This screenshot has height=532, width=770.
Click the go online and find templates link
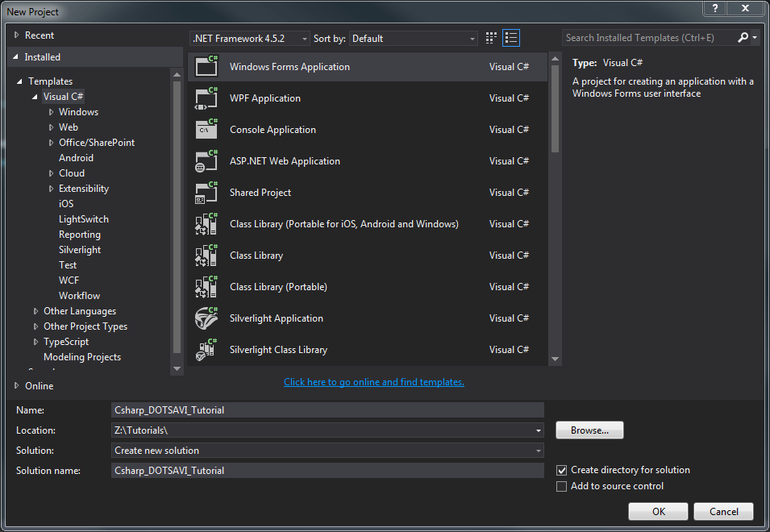pyautogui.click(x=373, y=382)
